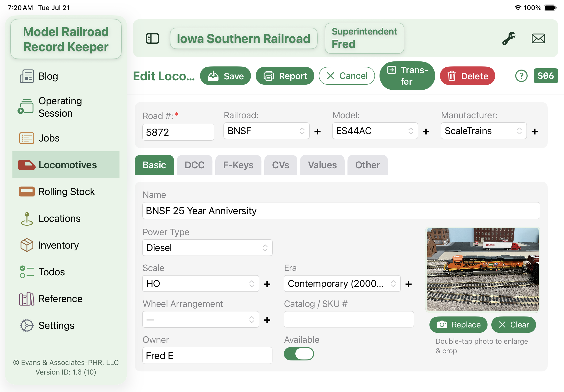The width and height of the screenshot is (564, 392).
Task: Switch to the CVs tab
Action: [x=281, y=165]
